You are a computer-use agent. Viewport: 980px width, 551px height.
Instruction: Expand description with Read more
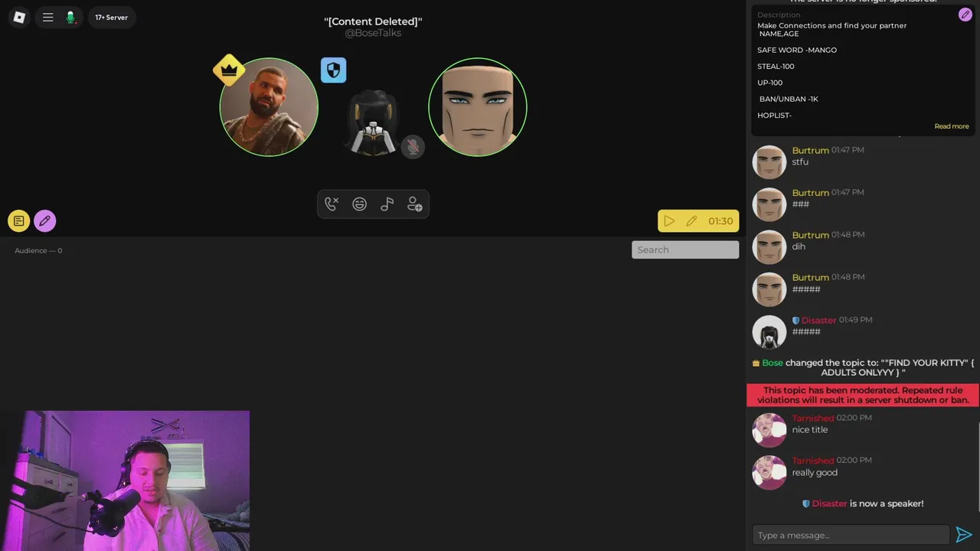[x=952, y=126]
